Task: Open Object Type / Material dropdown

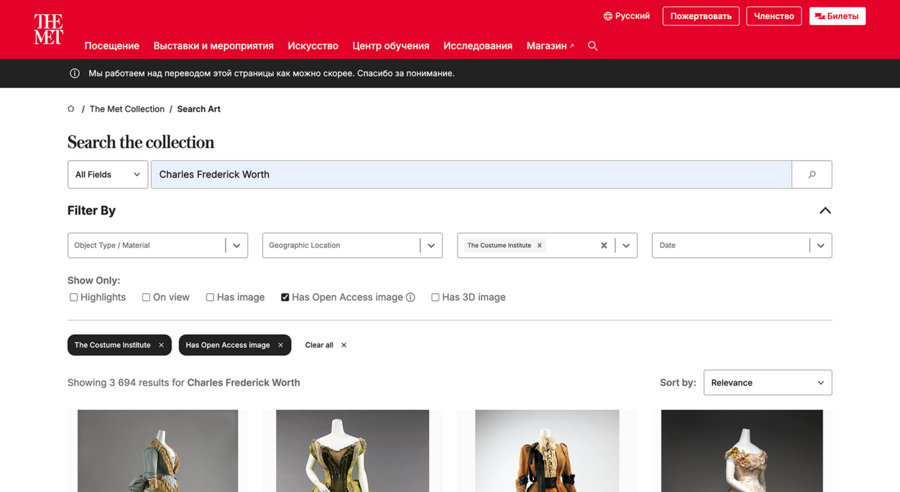Action: (x=157, y=245)
